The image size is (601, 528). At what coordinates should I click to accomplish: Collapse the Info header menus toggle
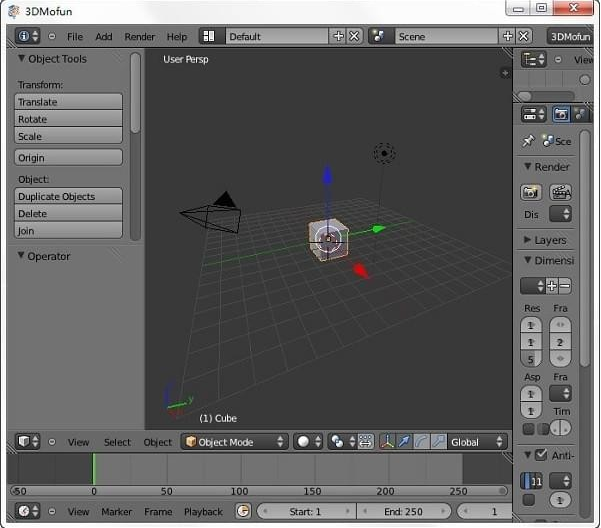(52, 36)
